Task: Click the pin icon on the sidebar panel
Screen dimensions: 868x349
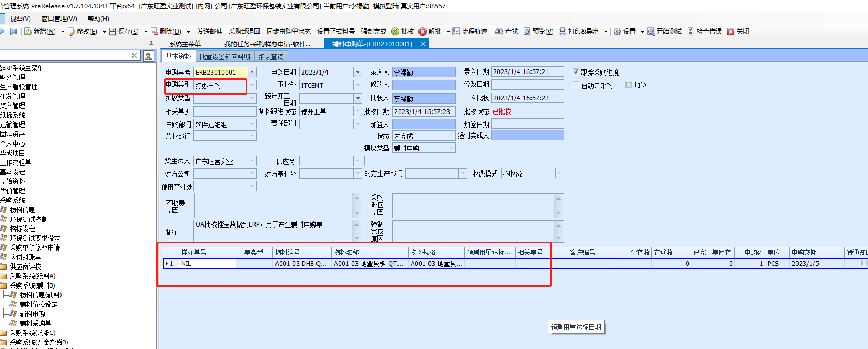Action: click(151, 44)
